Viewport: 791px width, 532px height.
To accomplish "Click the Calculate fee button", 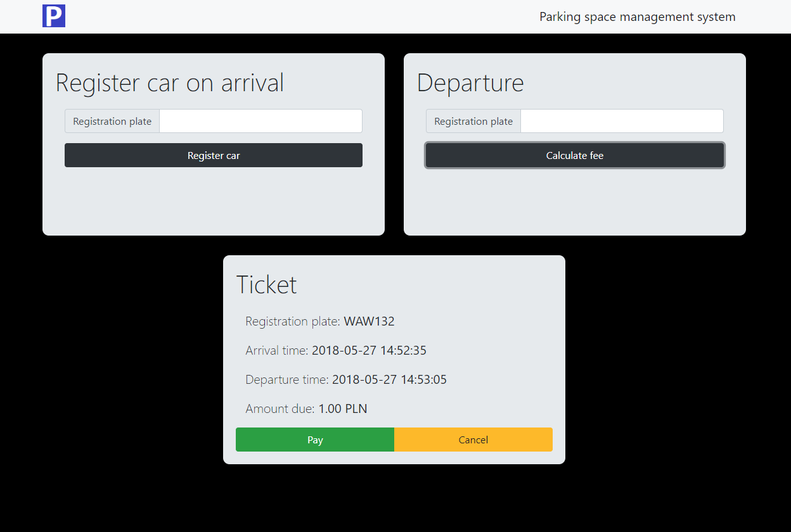I will point(575,155).
